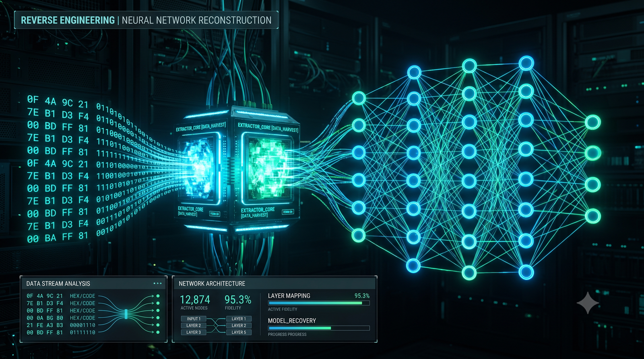
Task: Select the LAYER 1 box
Action: pyautogui.click(x=239, y=319)
